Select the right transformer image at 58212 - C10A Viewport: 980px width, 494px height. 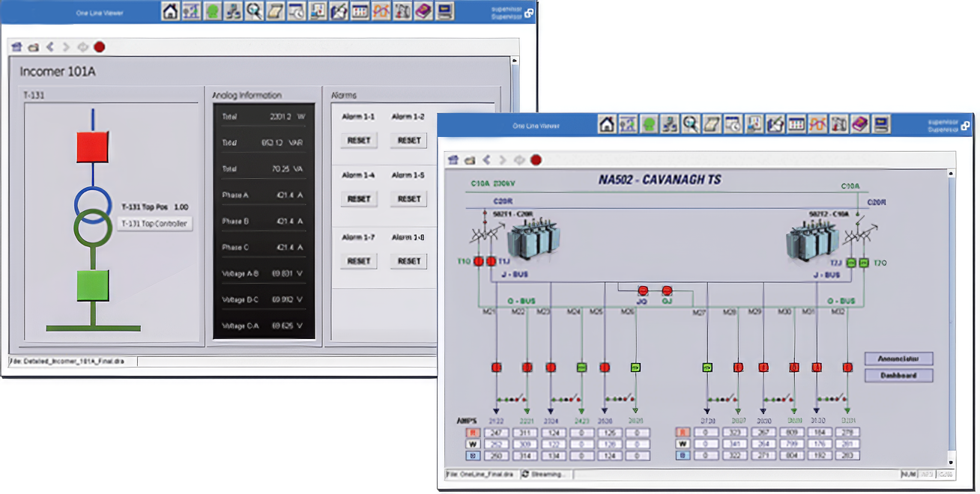pyautogui.click(x=812, y=241)
